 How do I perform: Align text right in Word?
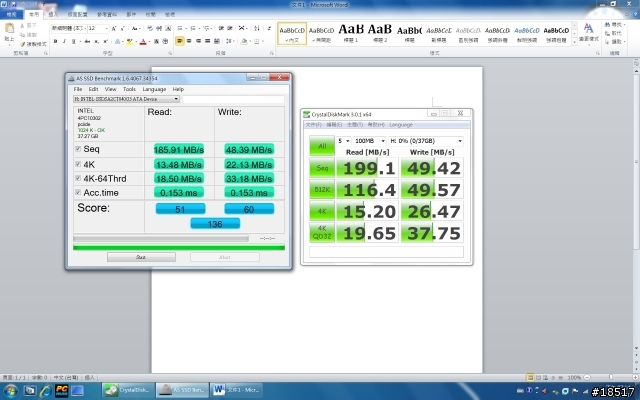pyautogui.click(x=198, y=41)
